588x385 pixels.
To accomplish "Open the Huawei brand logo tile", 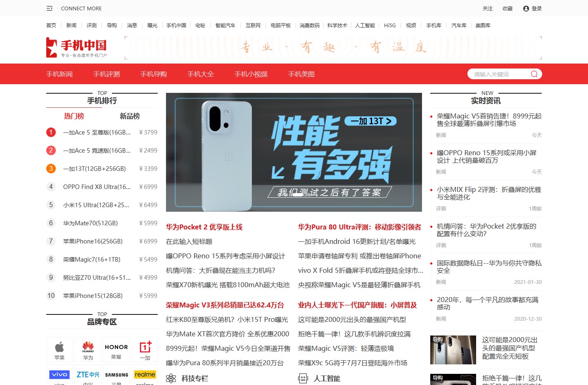I will tap(88, 350).
